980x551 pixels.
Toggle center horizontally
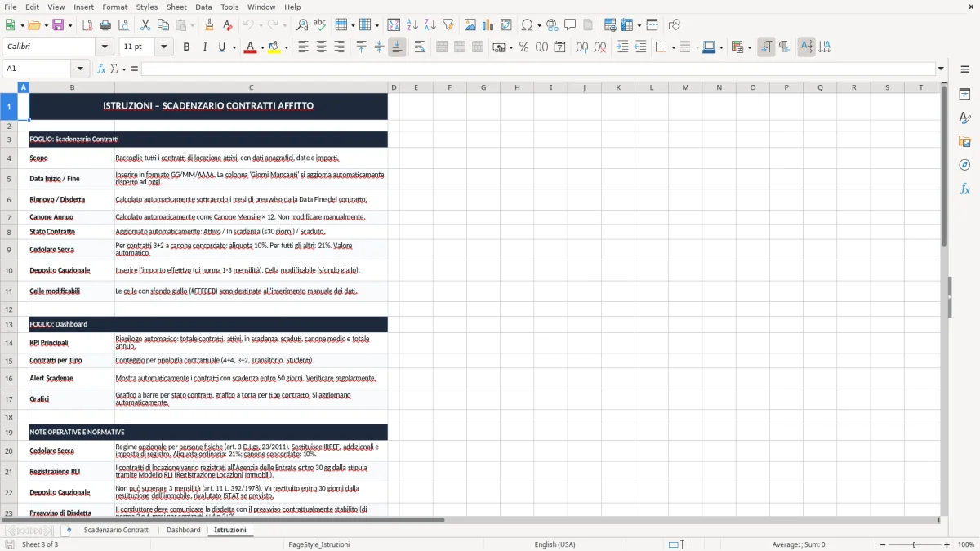coord(321,47)
